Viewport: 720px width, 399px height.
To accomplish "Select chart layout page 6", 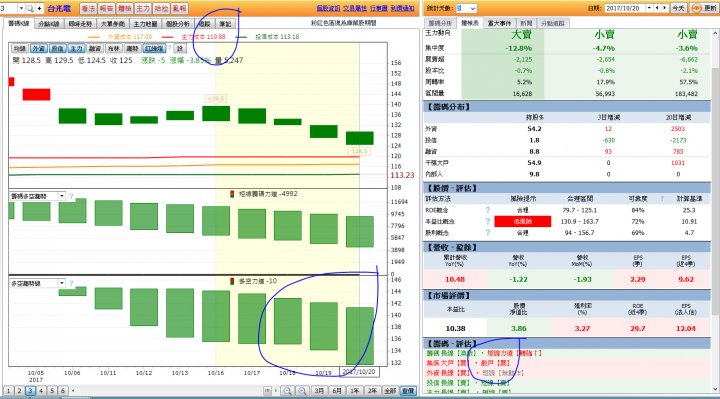I will click(63, 391).
